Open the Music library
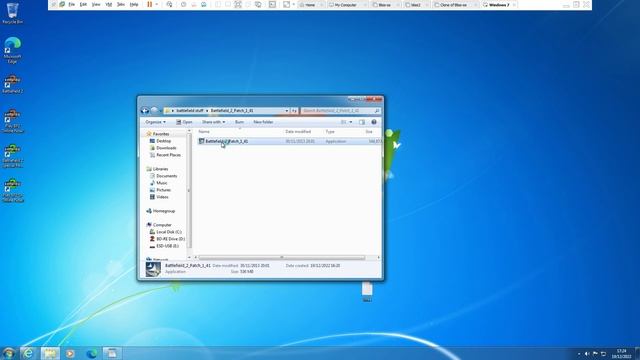 pyautogui.click(x=158, y=183)
